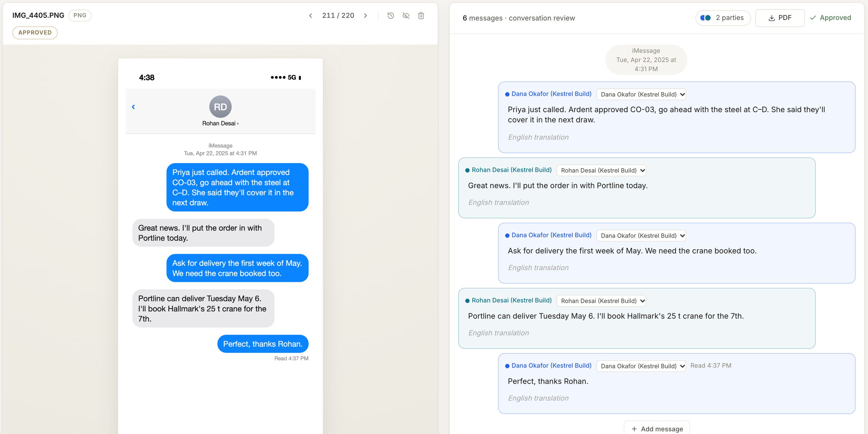Open sender dropdown for 'Perfect, thanks Rohan' message
Screen dimensions: 868x434
[641, 366]
